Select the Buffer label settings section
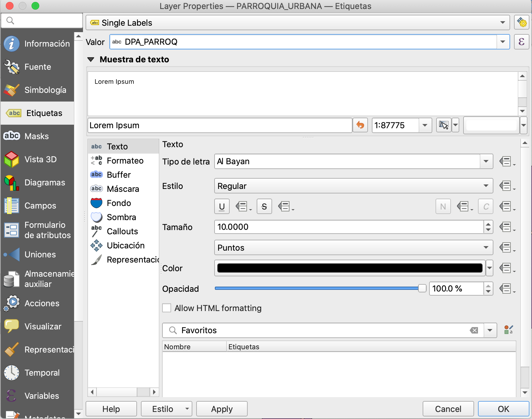The image size is (532, 419). tap(119, 175)
